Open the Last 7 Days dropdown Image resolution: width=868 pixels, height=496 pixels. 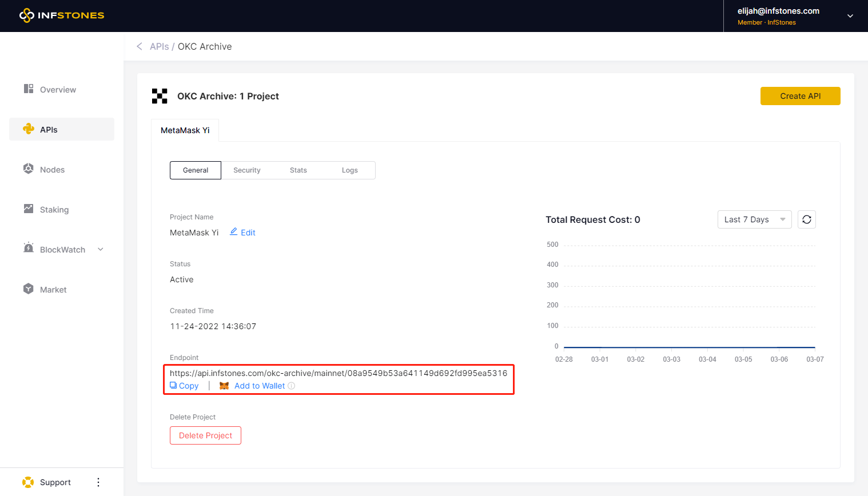point(755,219)
